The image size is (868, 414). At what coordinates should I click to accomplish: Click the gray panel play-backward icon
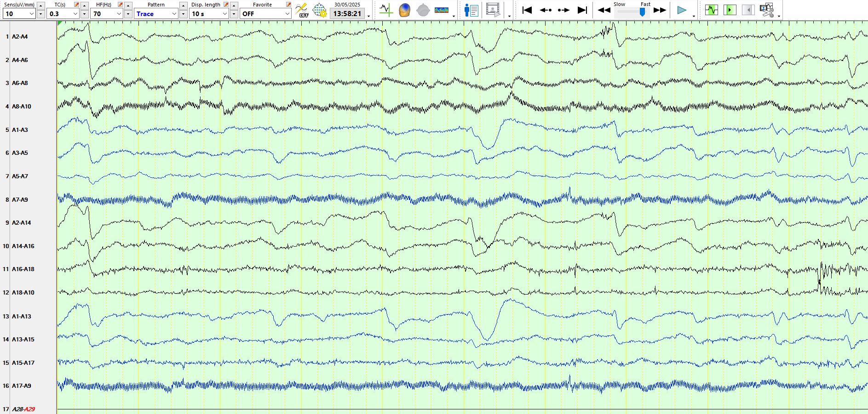point(748,10)
